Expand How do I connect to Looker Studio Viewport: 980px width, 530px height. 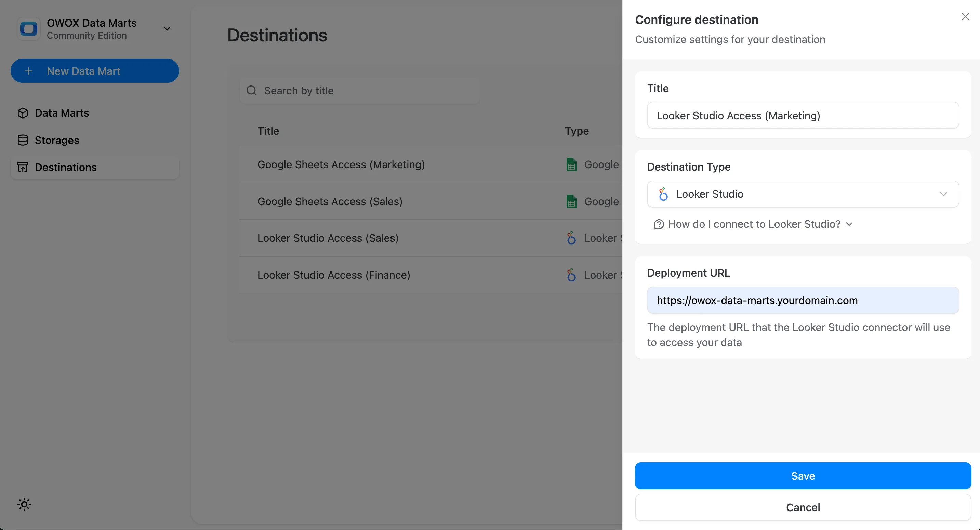point(754,224)
